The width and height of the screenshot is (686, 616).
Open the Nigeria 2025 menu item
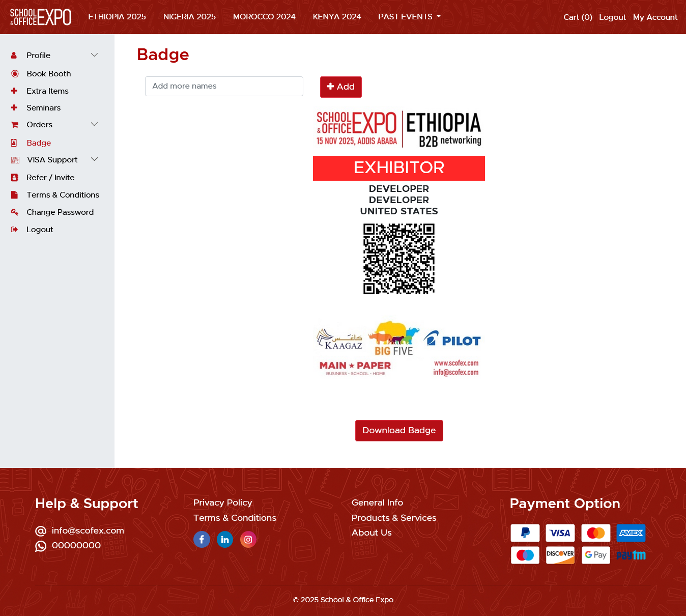coord(189,17)
